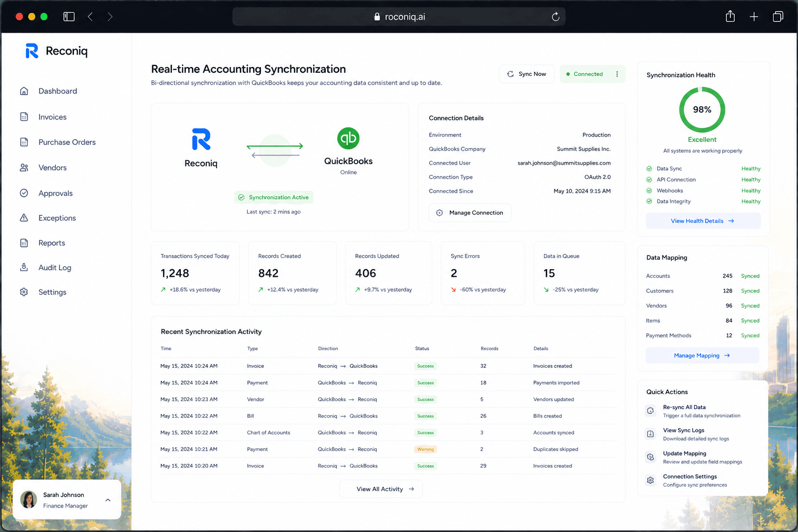Click Manage Mapping link
The width and height of the screenshot is (798, 532).
click(702, 355)
